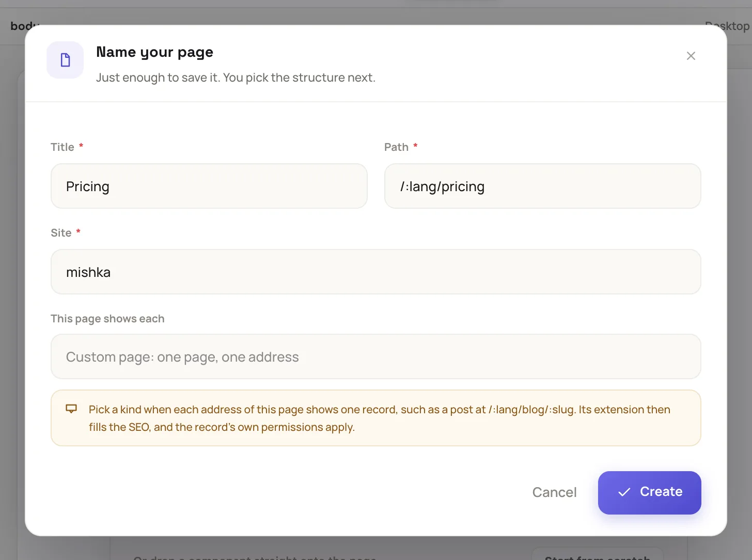Open the Site field showing mishka
Image resolution: width=752 pixels, height=560 pixels.
tap(376, 272)
